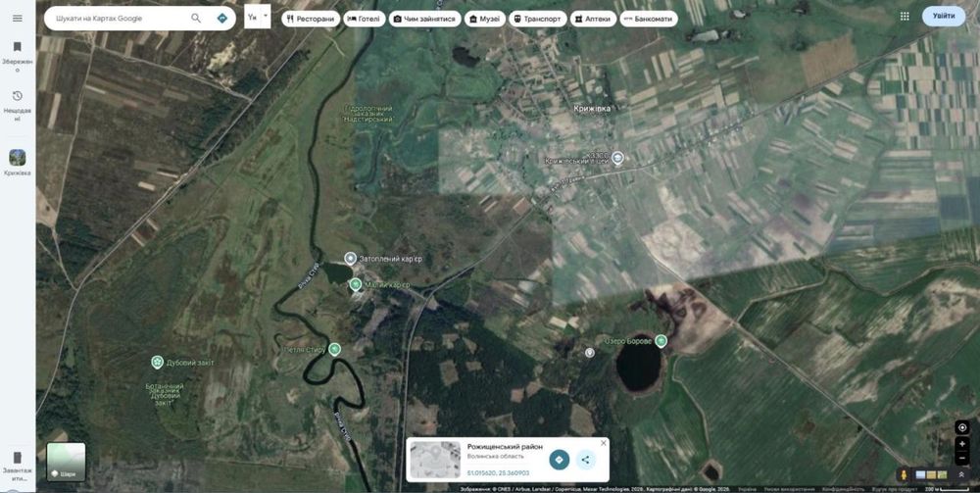This screenshot has height=493, width=980.
Task: Show Аптеки places on map
Action: pyautogui.click(x=593, y=19)
